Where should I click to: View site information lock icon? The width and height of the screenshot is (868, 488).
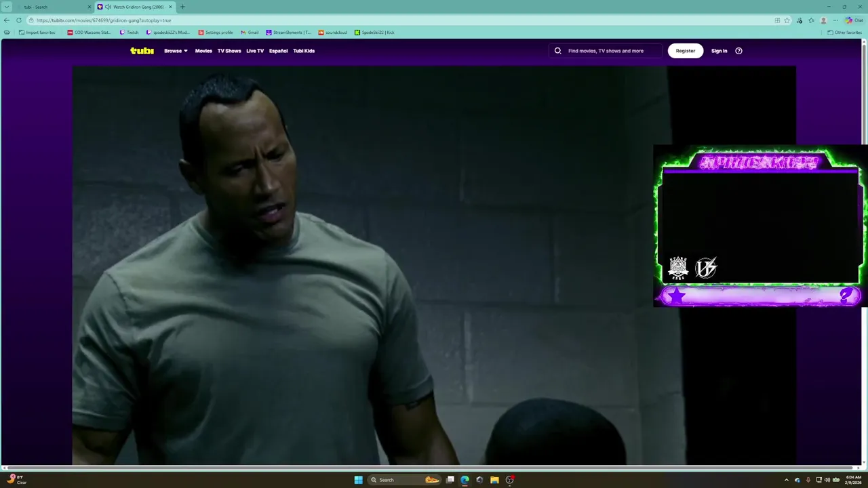[x=31, y=20]
